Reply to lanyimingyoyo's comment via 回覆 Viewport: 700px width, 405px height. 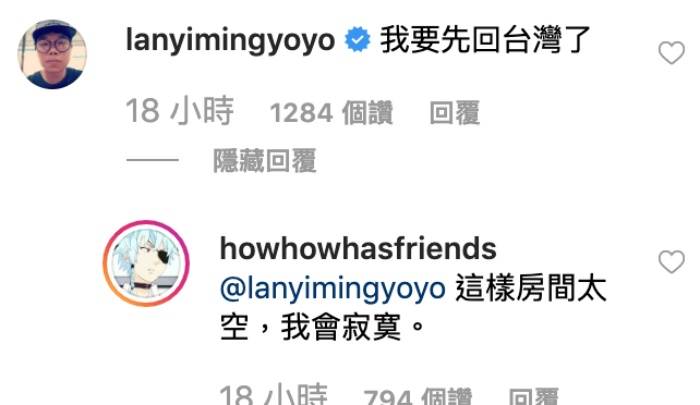[454, 113]
